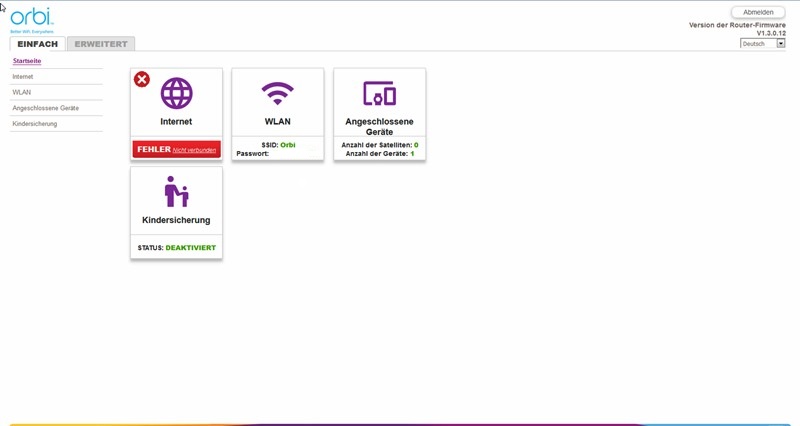Click the DEAKTIVIERT status text
The width and height of the screenshot is (800, 426).
point(191,247)
